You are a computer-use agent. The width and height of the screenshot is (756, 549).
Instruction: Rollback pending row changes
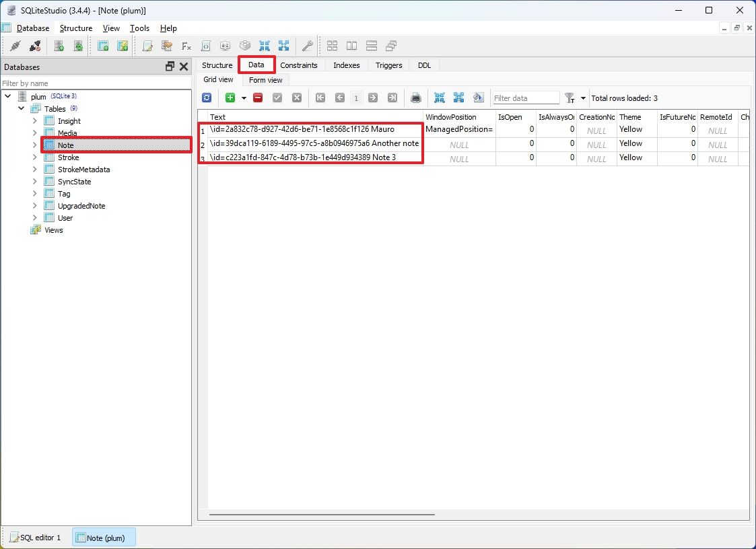click(x=296, y=98)
